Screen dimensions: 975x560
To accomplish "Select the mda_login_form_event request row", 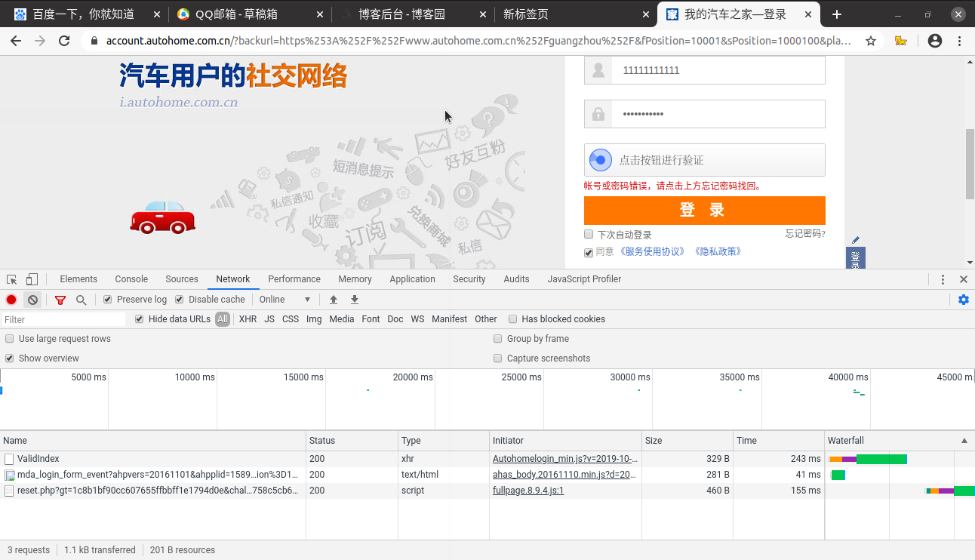I will point(488,475).
